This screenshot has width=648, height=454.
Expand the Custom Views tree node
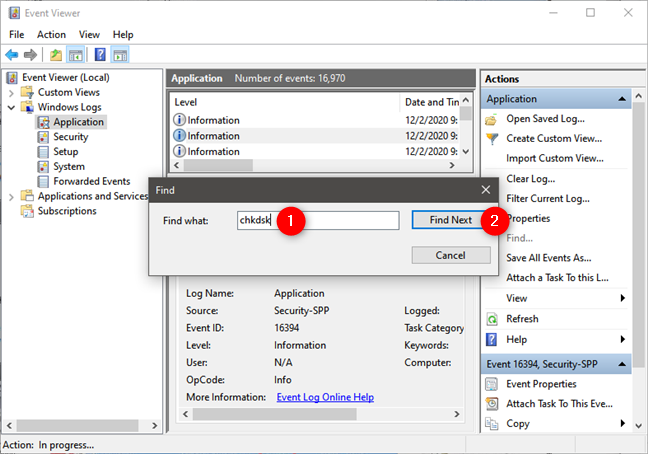pos(11,93)
